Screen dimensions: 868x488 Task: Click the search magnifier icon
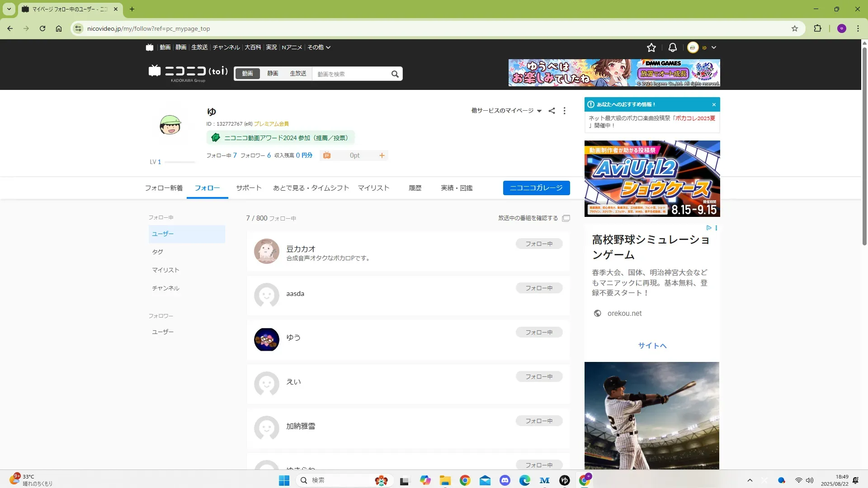pyautogui.click(x=395, y=74)
